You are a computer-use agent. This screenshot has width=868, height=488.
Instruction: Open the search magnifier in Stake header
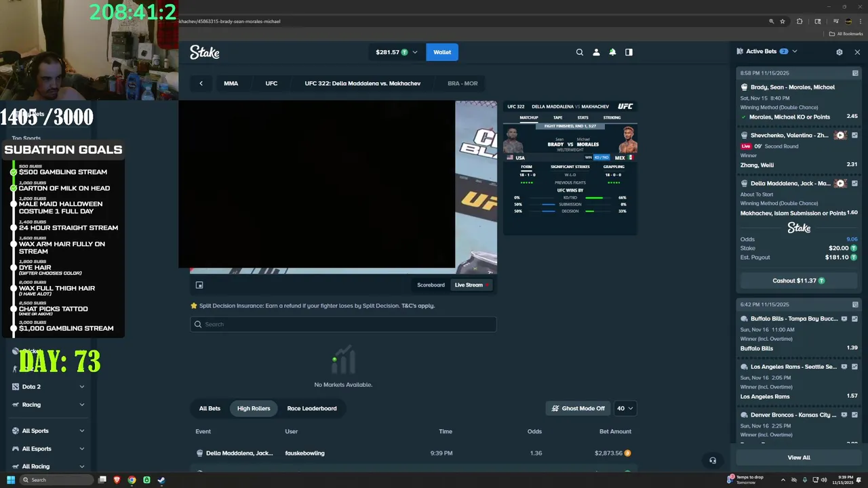pos(579,52)
